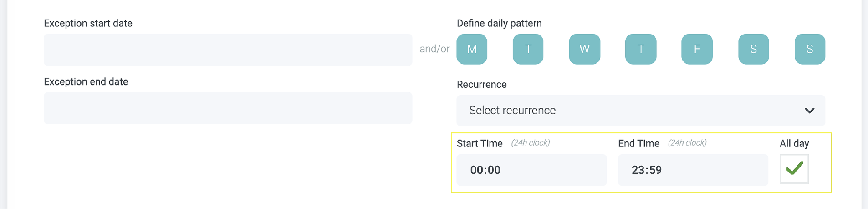
Task: Toggle the Wednesday 'W' day button
Action: tap(584, 49)
